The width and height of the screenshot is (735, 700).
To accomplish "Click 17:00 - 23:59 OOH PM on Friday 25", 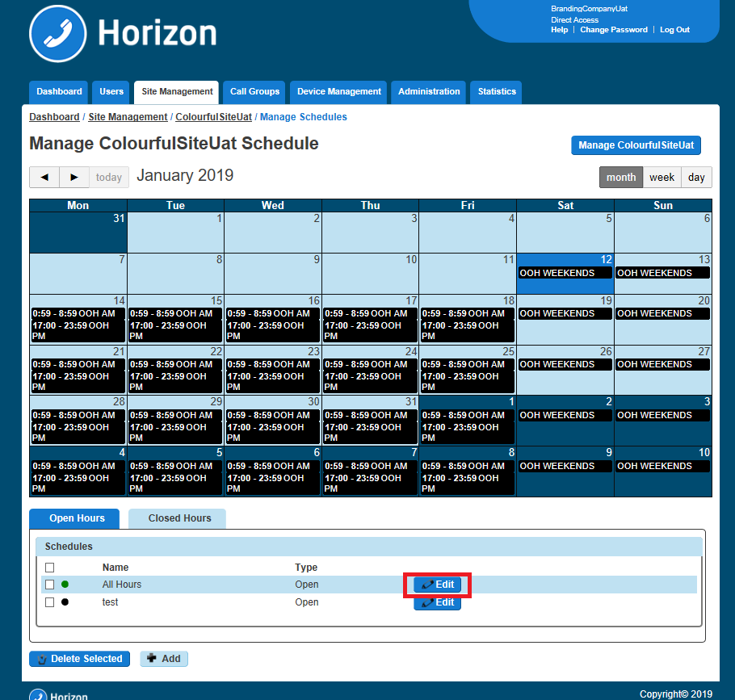I will click(468, 381).
